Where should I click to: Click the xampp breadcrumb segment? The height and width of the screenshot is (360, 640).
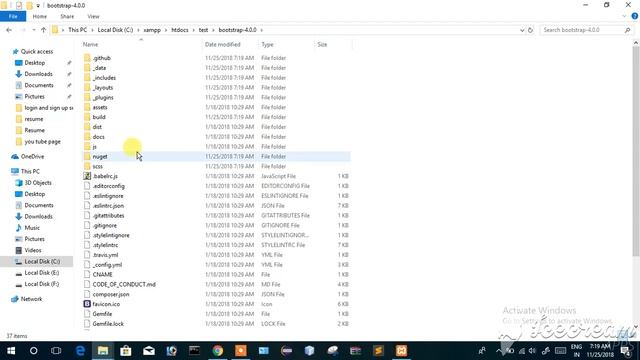coord(152,30)
